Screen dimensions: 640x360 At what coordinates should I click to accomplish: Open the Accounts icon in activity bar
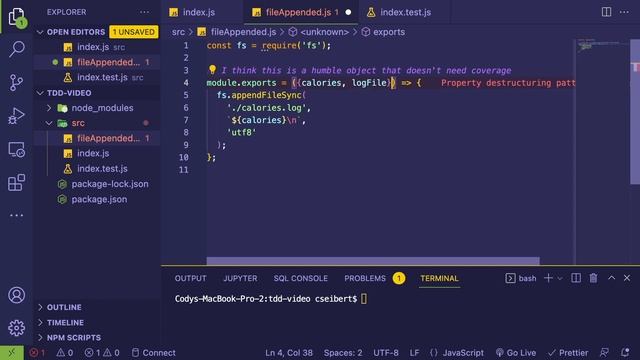pyautogui.click(x=16, y=295)
